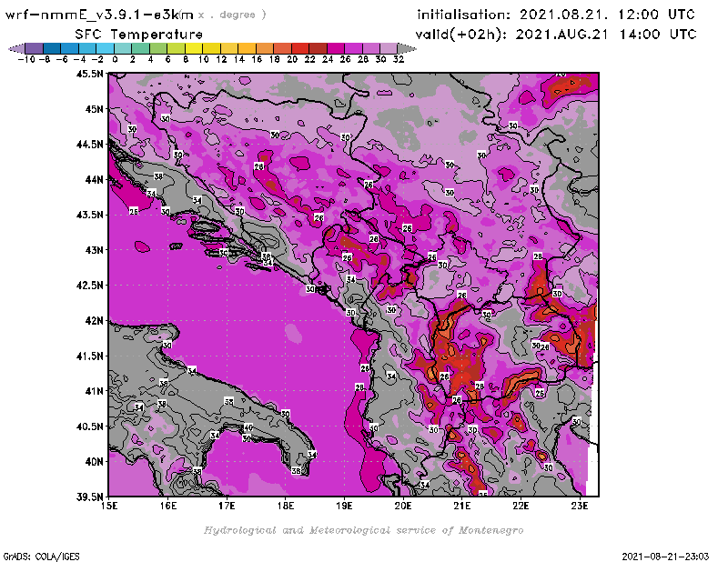The image size is (728, 562).
Task: Click the red legend swatch between 20 and 22
Action: pos(300,48)
